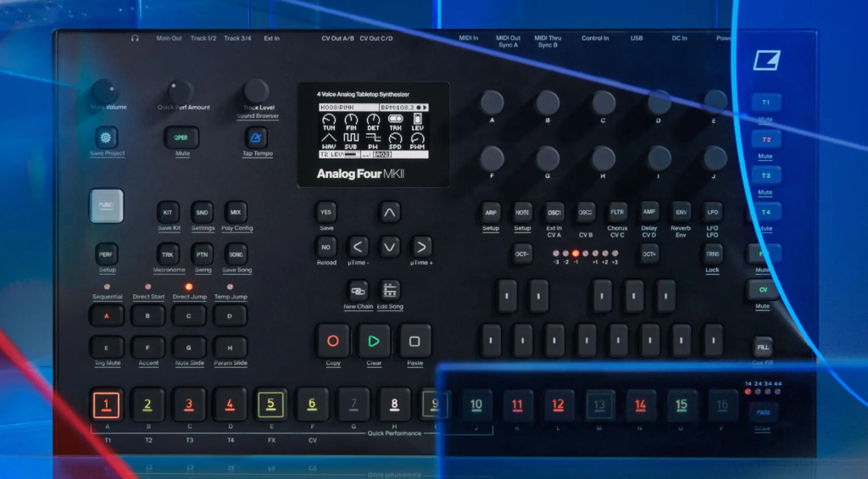
Task: Open the FLTR filter page
Action: pyautogui.click(x=617, y=212)
